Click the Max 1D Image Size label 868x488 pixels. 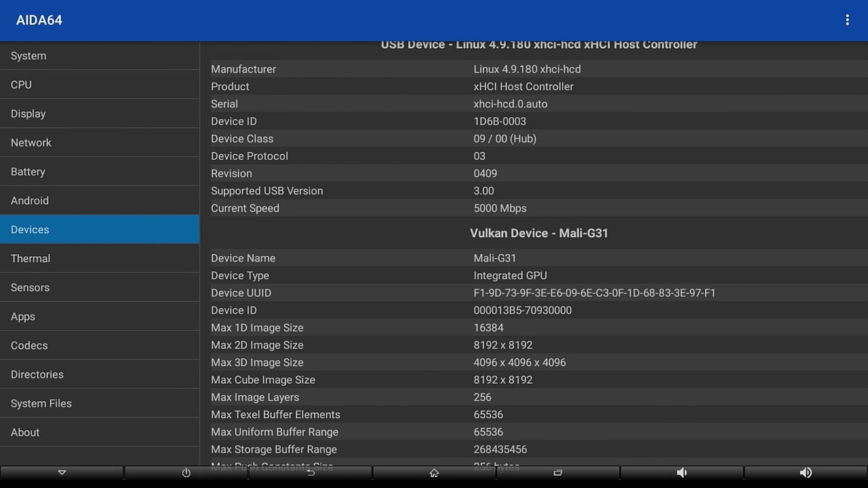pos(257,328)
